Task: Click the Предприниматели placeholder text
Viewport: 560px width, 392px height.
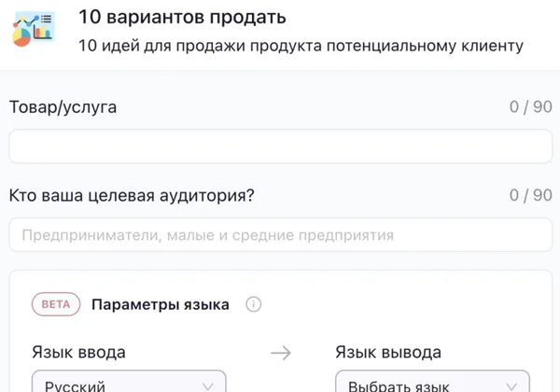Action: (x=207, y=235)
